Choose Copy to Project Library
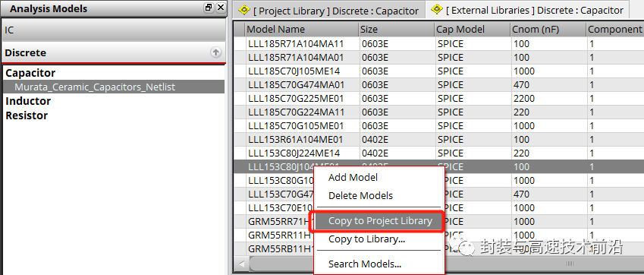This screenshot has height=275, width=644. point(380,221)
